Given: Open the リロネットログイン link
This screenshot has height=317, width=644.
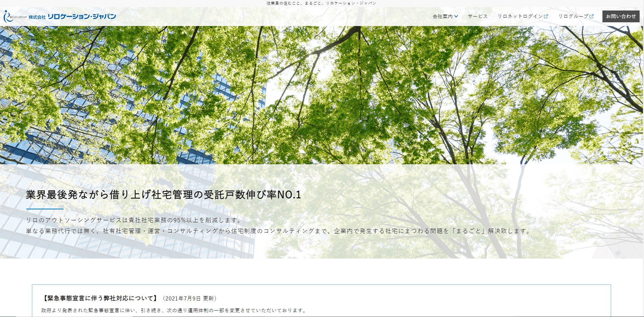Looking at the screenshot, I should [520, 16].
